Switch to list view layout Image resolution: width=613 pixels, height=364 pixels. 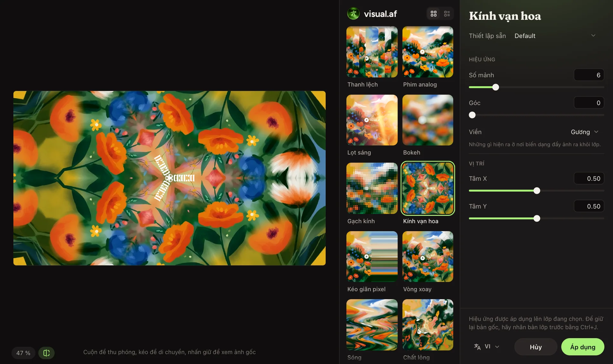[x=447, y=14]
